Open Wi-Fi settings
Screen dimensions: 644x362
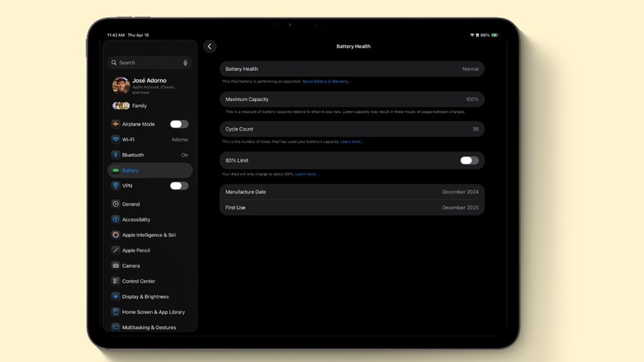coord(150,140)
